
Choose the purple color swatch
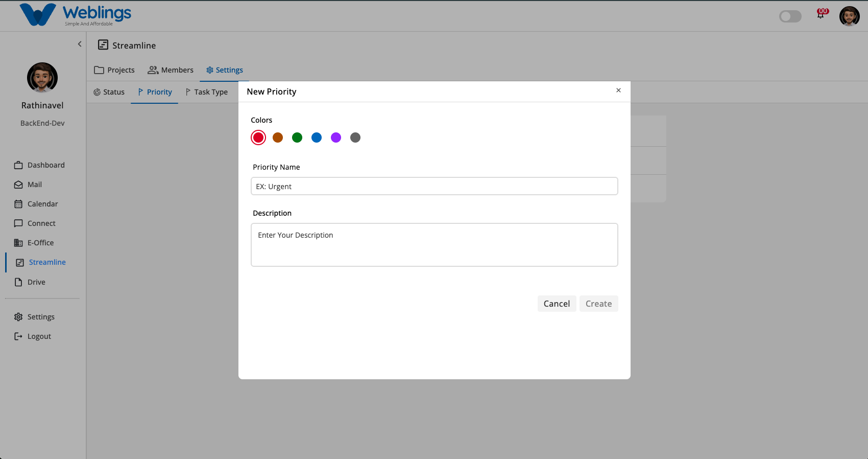click(336, 137)
